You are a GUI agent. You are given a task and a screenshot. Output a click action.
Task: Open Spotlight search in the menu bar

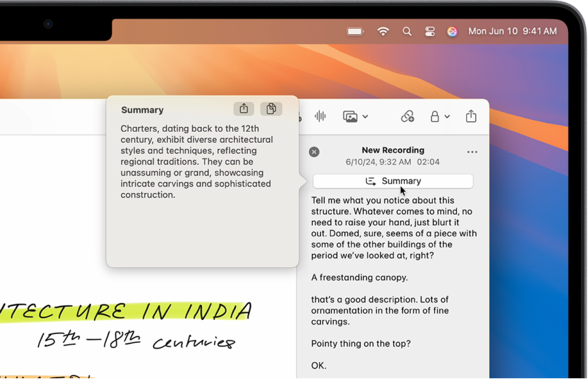pyautogui.click(x=407, y=32)
